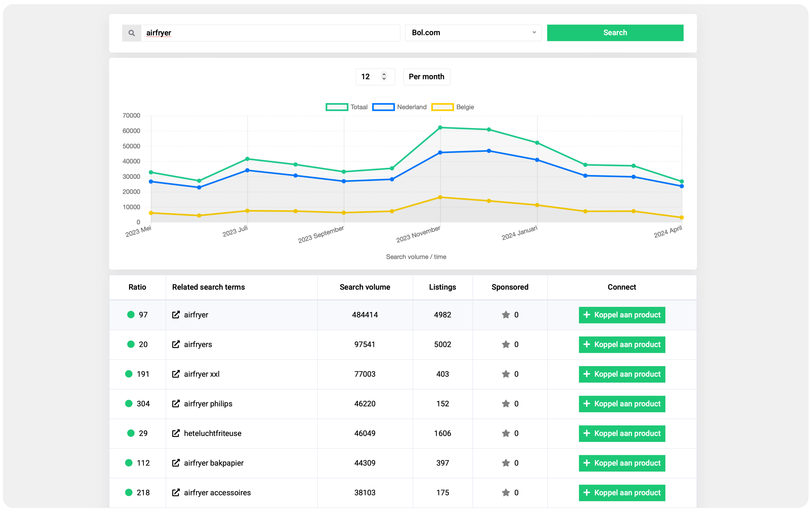Click the sponsored star in the airfryer xxl row
Image resolution: width=812 pixels, height=509 pixels.
tap(506, 374)
